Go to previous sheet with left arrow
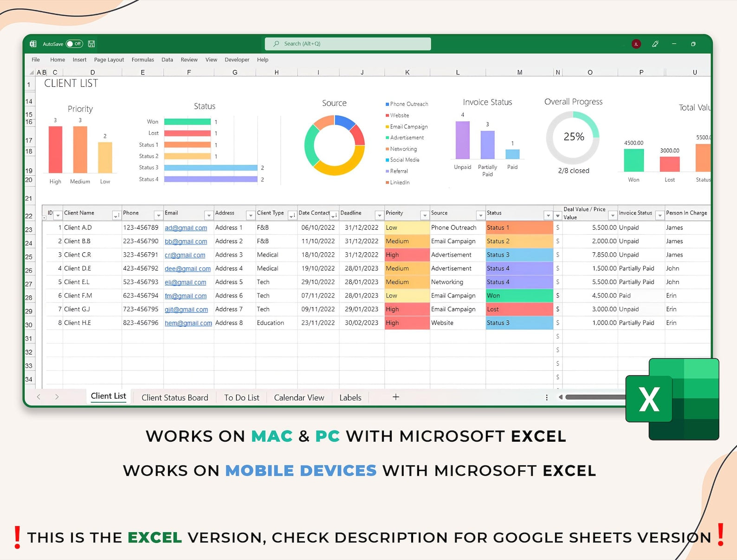Viewport: 737px width, 560px height. tap(39, 397)
